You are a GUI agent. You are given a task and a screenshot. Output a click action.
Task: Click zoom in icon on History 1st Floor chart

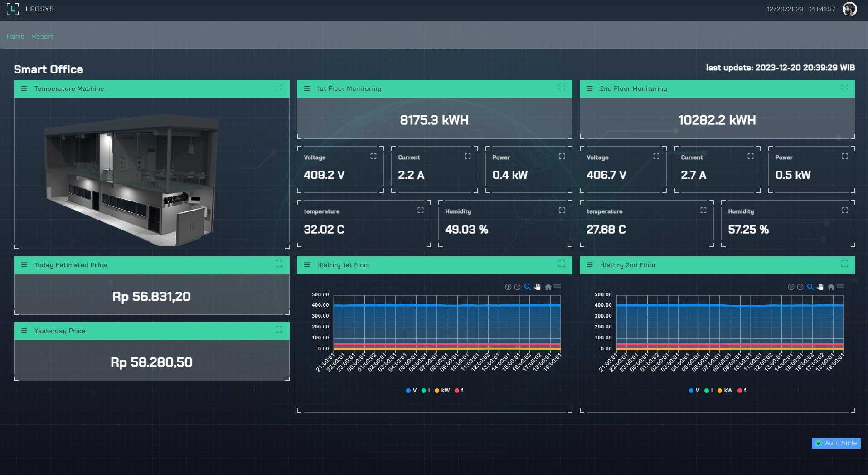[508, 287]
